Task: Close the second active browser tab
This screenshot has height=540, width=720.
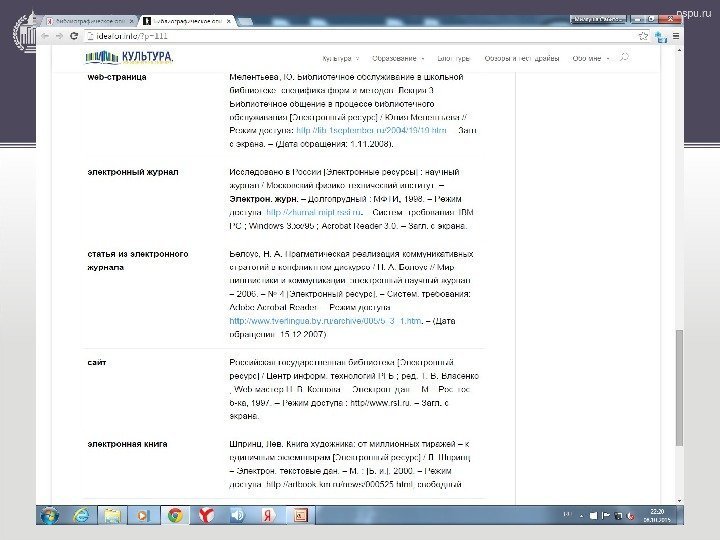Action: [x=229, y=21]
